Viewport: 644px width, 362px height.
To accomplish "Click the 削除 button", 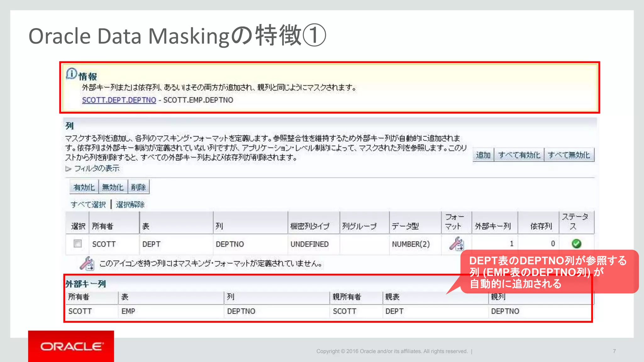I will [138, 187].
